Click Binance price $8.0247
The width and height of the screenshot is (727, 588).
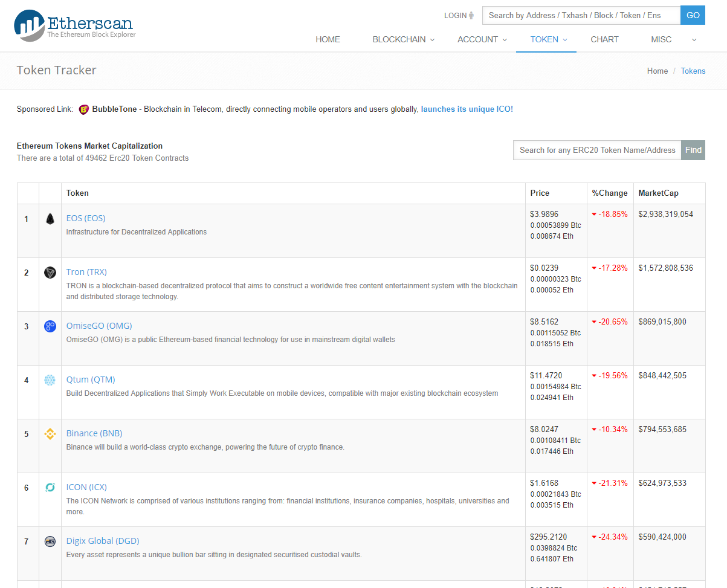pyautogui.click(x=544, y=429)
